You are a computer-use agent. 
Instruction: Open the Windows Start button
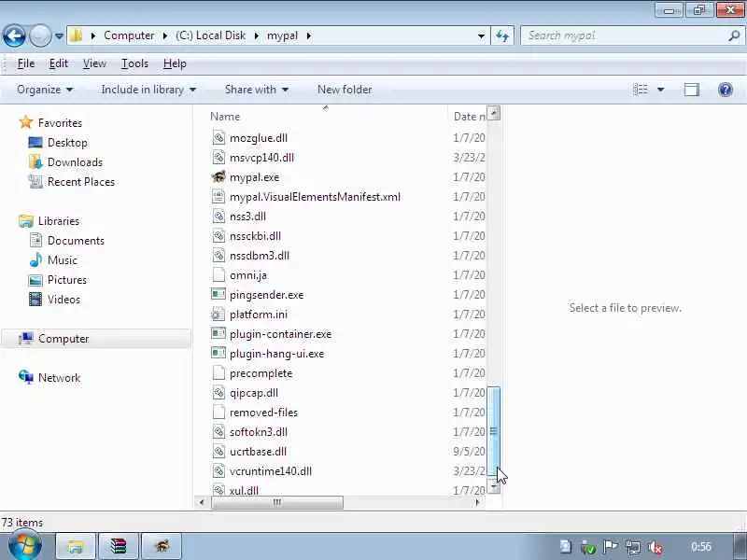pyautogui.click(x=25, y=546)
